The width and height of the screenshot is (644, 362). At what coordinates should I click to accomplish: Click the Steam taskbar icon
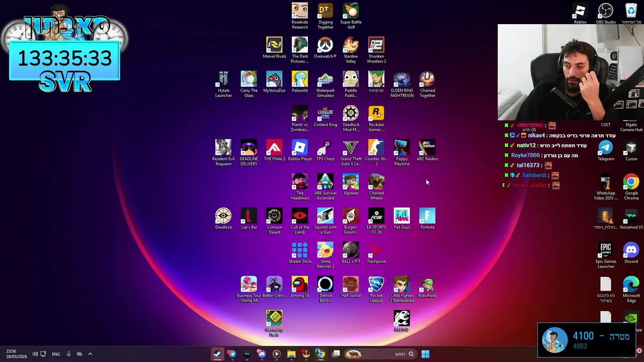217,354
